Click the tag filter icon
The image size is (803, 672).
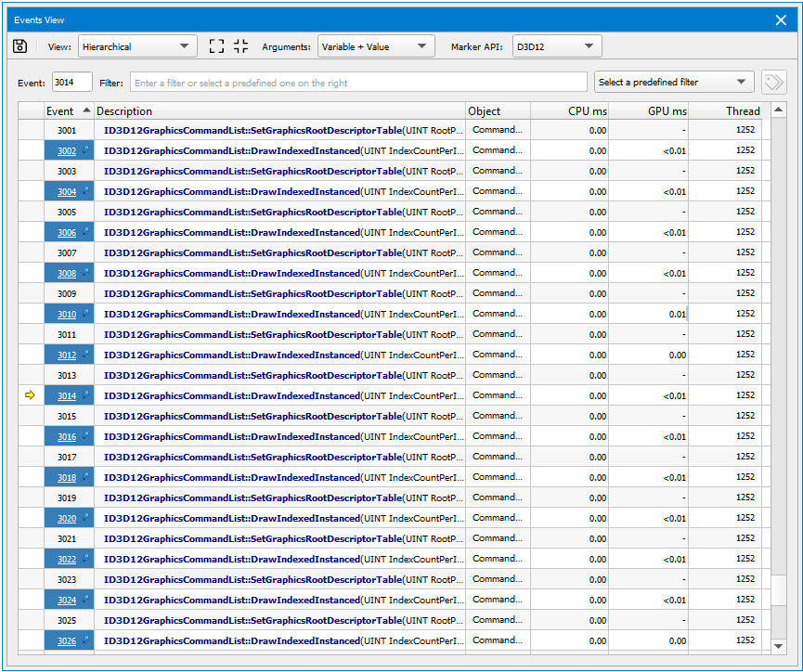[772, 83]
